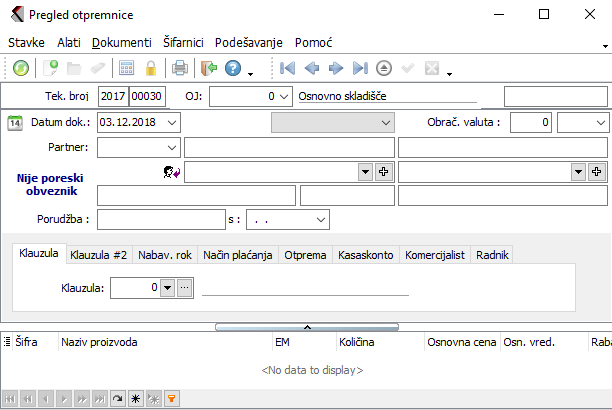Click the calendar icon beside Datum dok.
This screenshot has height=410, width=612.
click(15, 122)
